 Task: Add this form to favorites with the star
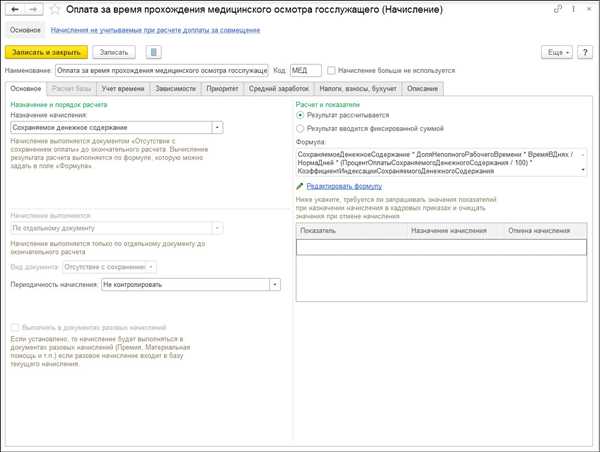tap(52, 10)
